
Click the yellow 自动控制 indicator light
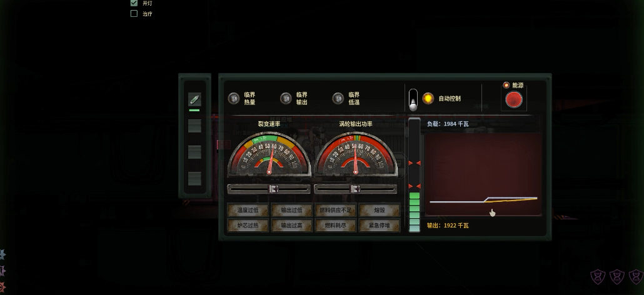[x=428, y=99]
